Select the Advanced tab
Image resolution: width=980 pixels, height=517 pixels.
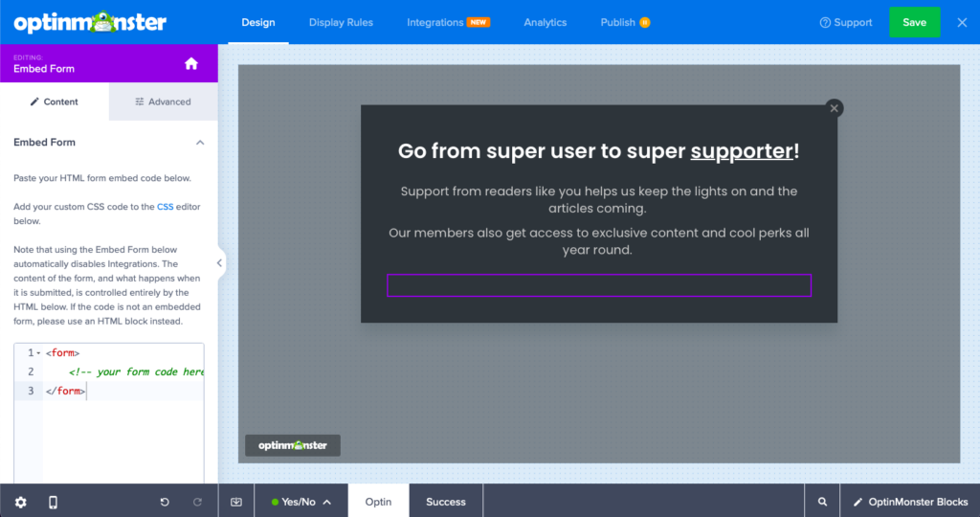point(163,101)
